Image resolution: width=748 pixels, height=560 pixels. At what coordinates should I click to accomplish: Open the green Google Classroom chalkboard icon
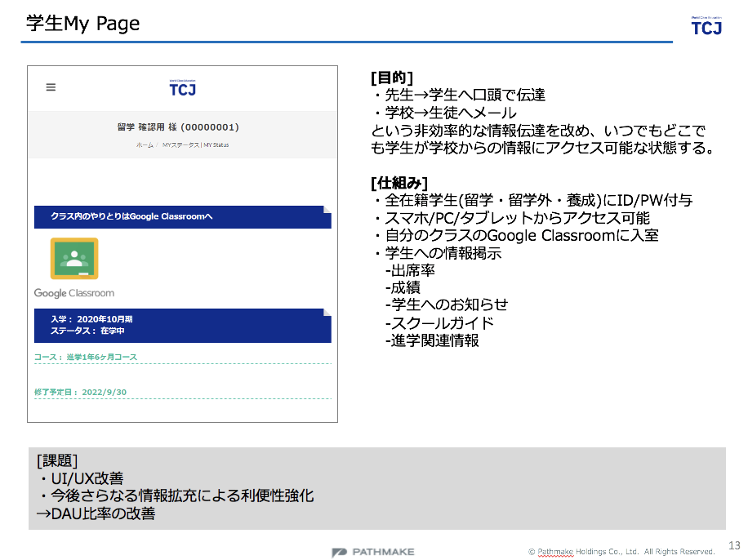pyautogui.click(x=74, y=259)
